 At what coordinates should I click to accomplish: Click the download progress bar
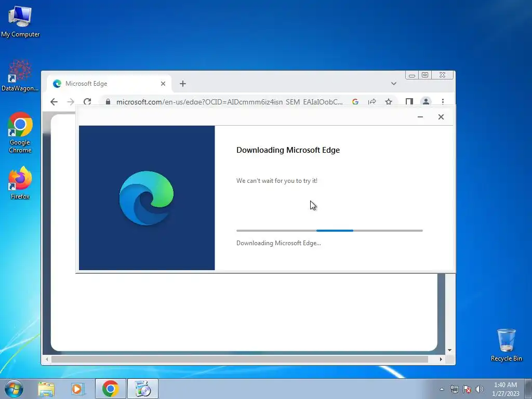pos(329,231)
